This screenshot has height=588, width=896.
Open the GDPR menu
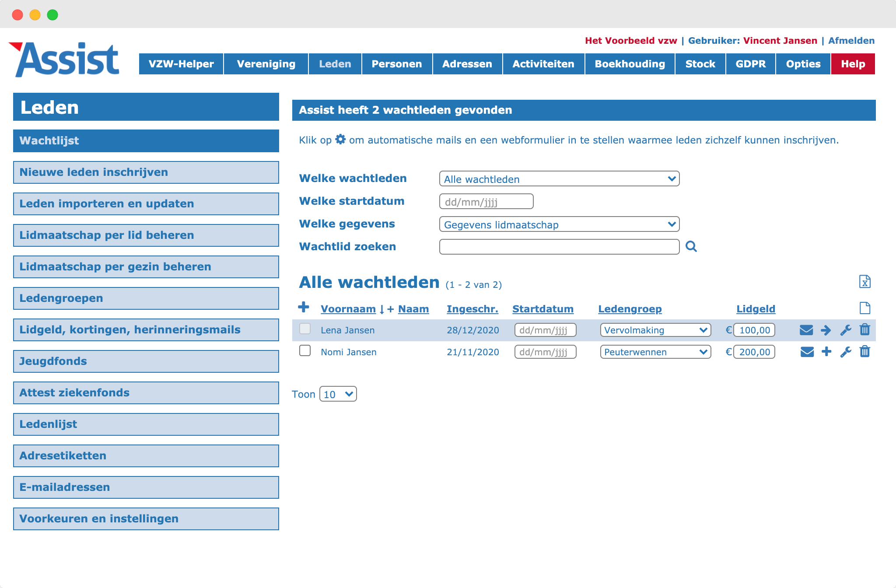click(x=751, y=64)
